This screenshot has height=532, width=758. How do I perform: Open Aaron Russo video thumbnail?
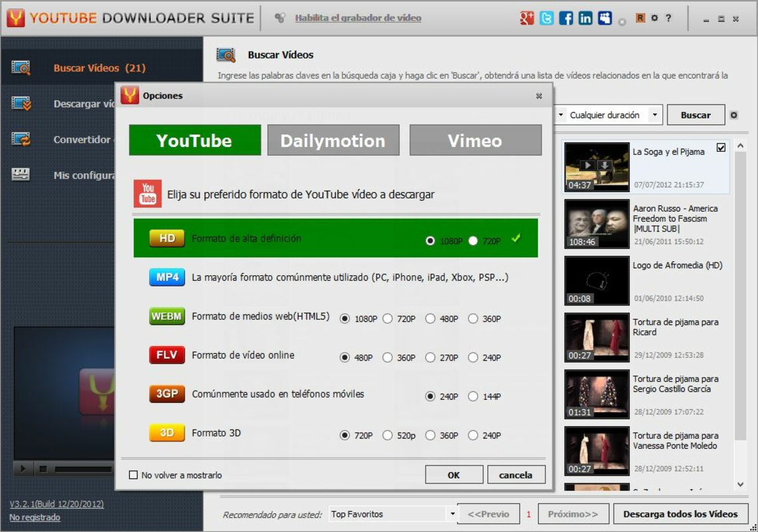[x=597, y=224]
